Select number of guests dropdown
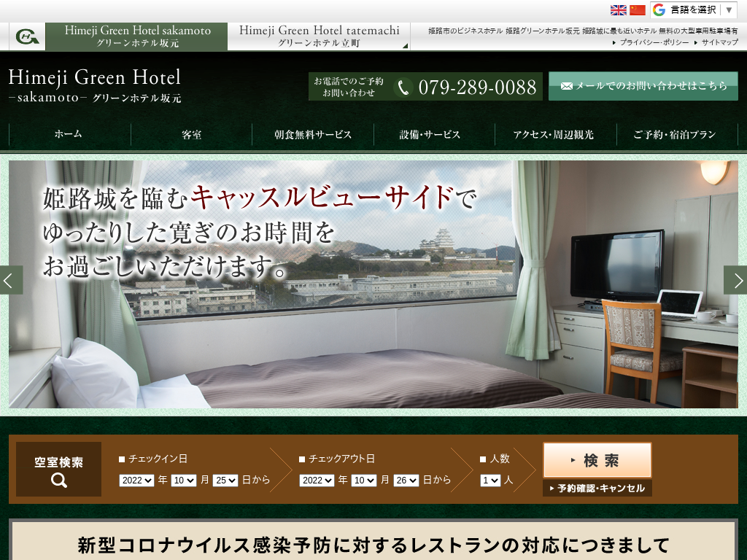The image size is (747, 560). (x=490, y=481)
